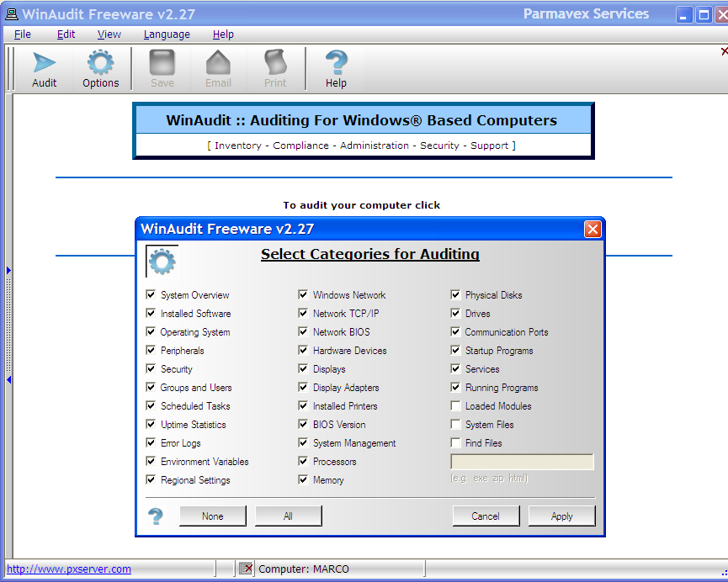Click the left pane splitter handle
The image size is (728, 582).
point(8,325)
